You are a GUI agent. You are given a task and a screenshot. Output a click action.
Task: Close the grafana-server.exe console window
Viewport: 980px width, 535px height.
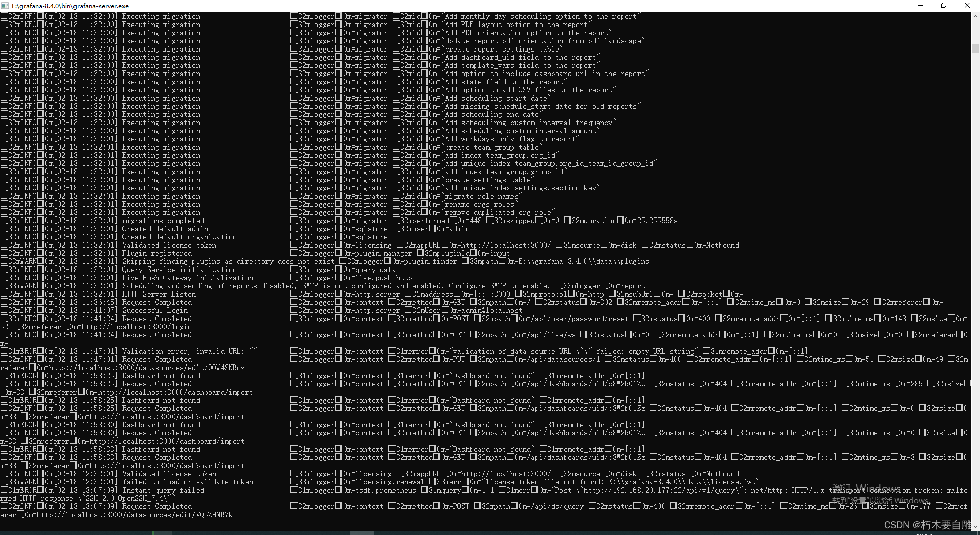pos(967,6)
